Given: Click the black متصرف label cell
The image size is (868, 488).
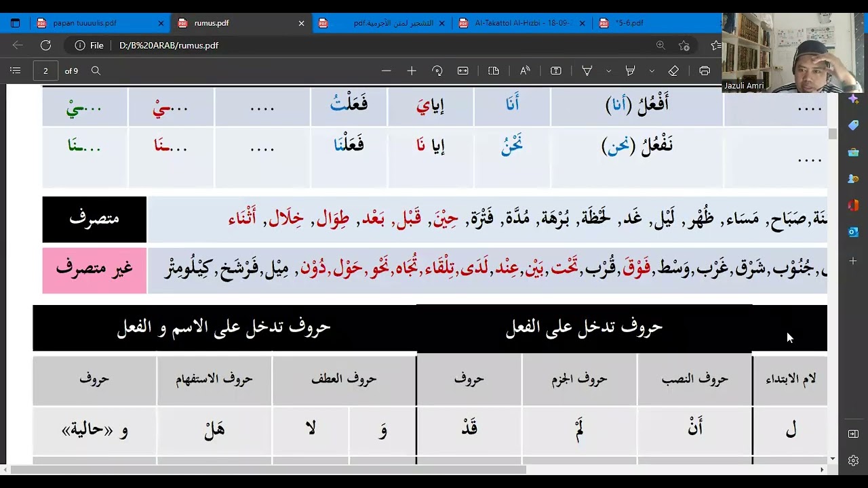Looking at the screenshot, I should (x=94, y=219).
